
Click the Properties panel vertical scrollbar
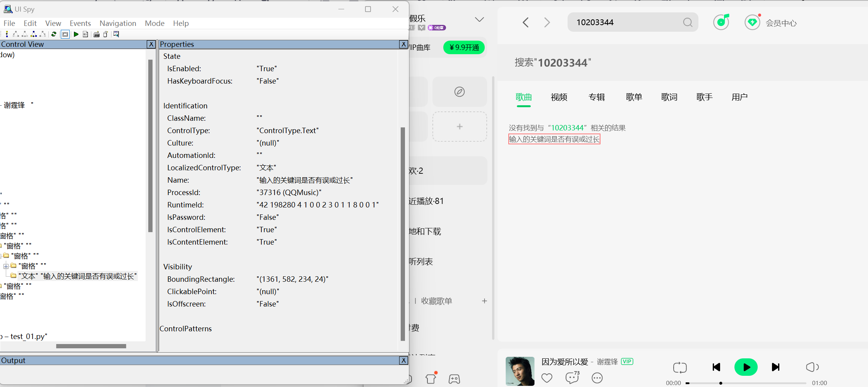403,234
